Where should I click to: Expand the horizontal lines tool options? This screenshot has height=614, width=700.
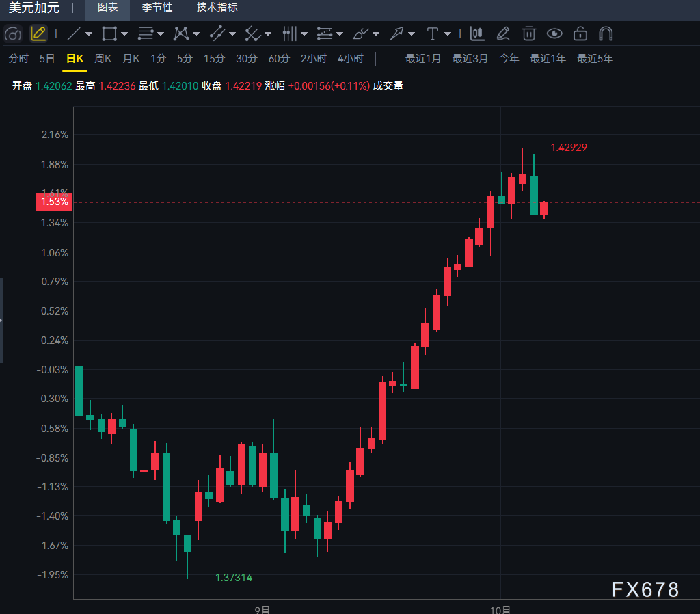[161, 34]
